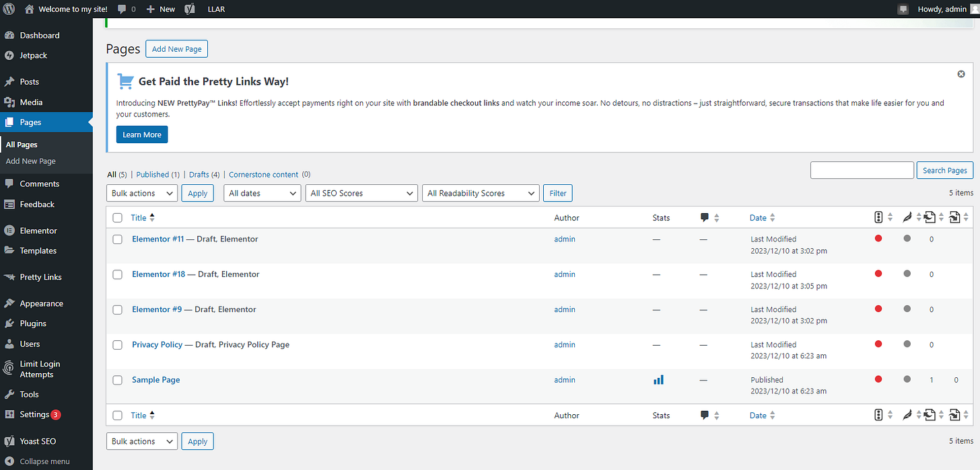Viewport: 980px width, 470px height.
Task: Click the Appearance paintbrush icon
Action: [x=9, y=303]
